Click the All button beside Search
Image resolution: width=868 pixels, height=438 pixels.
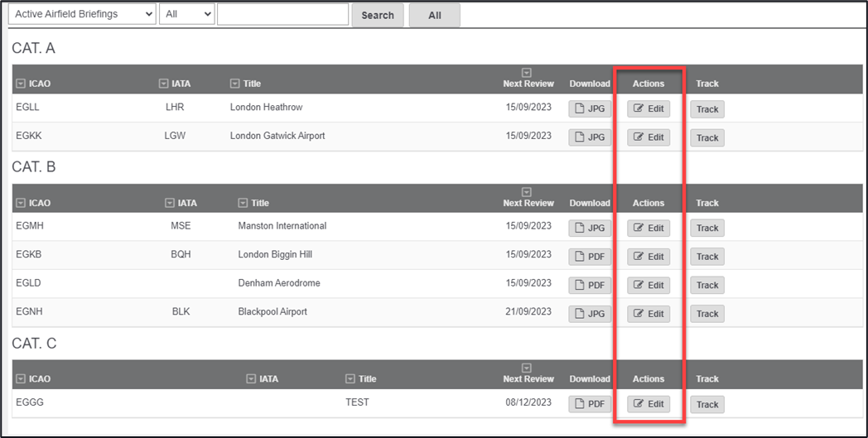pos(434,15)
